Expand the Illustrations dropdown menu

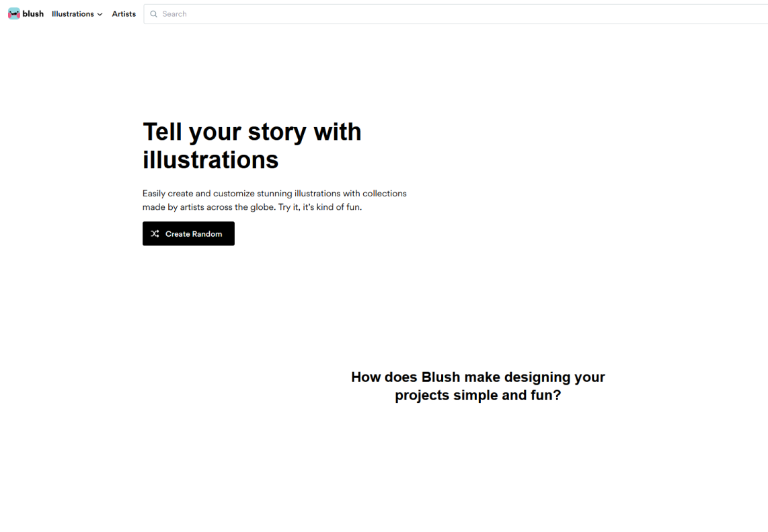(x=77, y=14)
